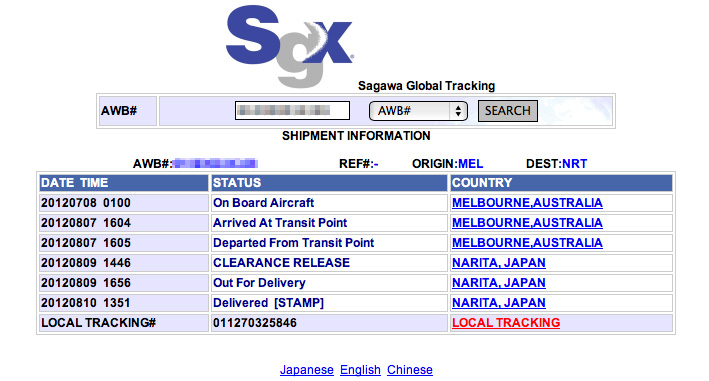Click the SGX logo image
This screenshot has height=381, width=709.
(290, 46)
